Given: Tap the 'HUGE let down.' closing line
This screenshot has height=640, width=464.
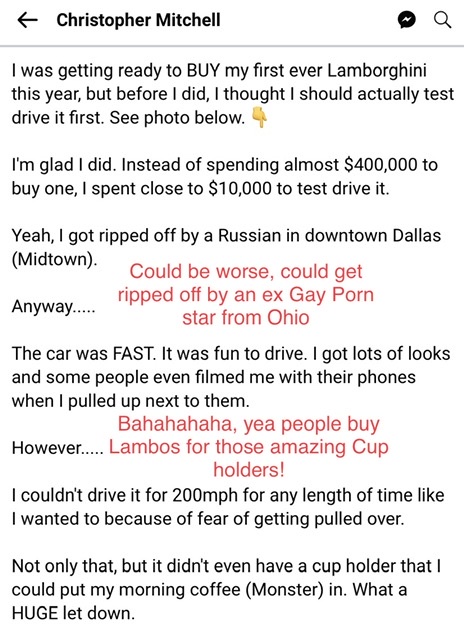Looking at the screenshot, I should click(x=73, y=613).
